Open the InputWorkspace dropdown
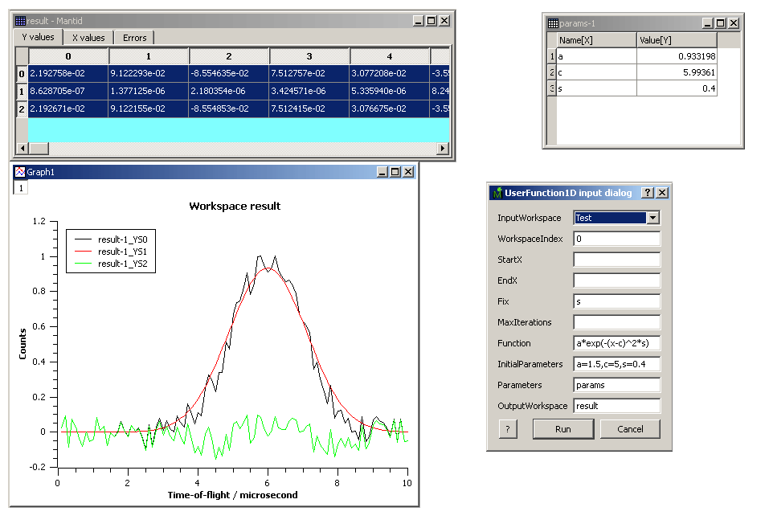This screenshot has width=769, height=532. [x=652, y=218]
